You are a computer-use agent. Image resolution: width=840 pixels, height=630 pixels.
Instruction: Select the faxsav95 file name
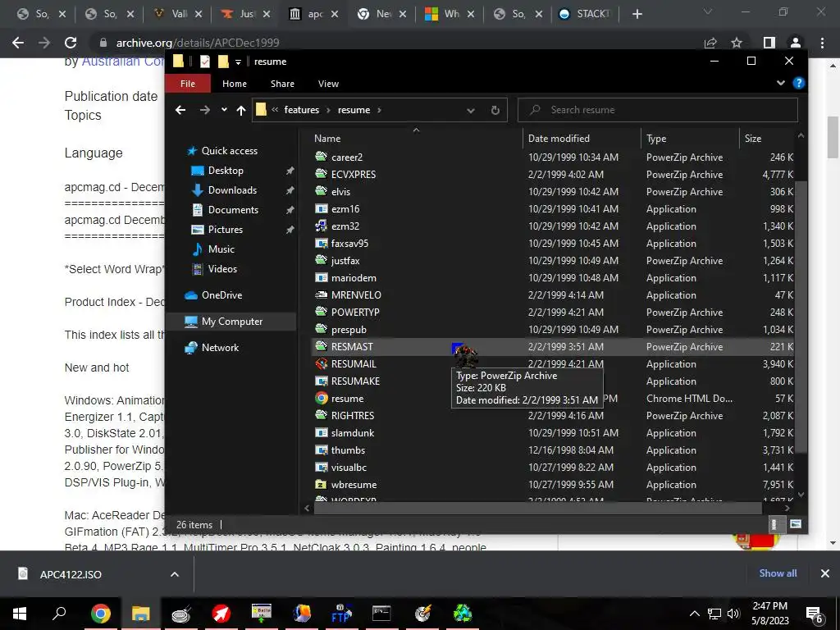[x=349, y=243]
